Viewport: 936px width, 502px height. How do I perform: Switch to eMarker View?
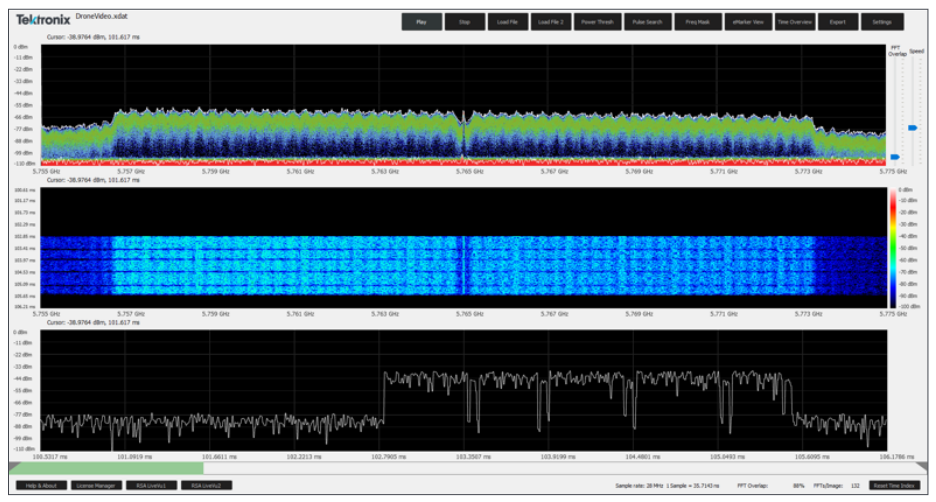(x=748, y=21)
